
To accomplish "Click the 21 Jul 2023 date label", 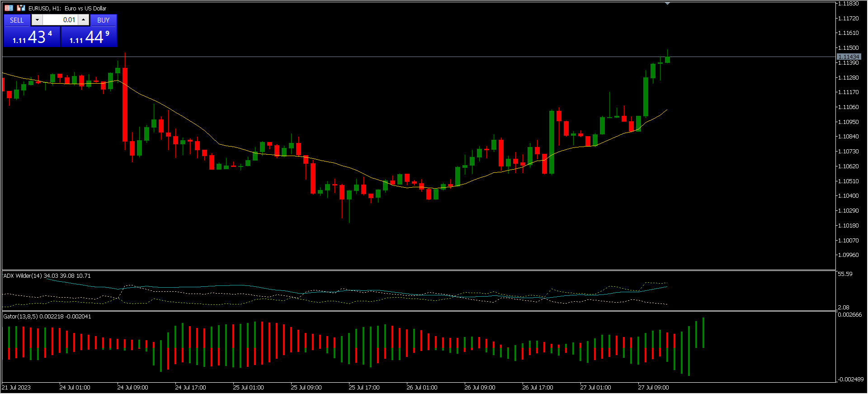I will point(16,388).
